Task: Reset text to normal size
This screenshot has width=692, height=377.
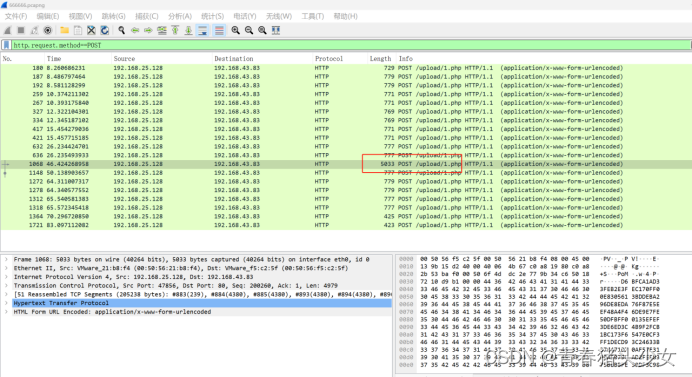Action: click(x=263, y=30)
